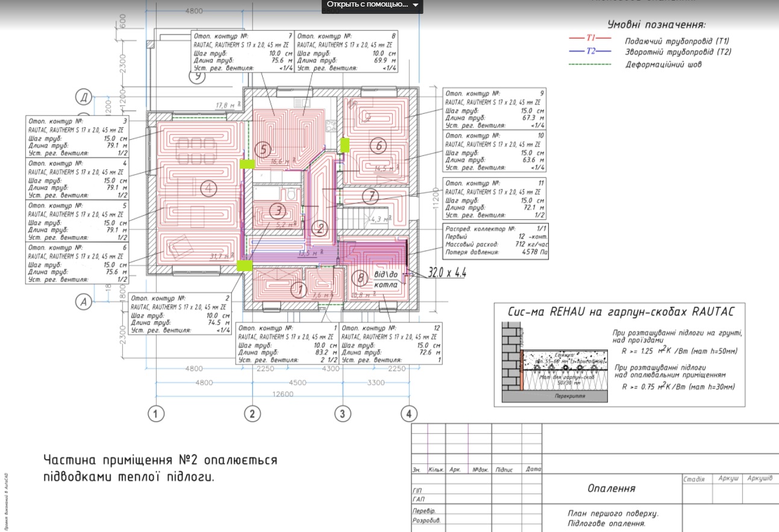Screen dimensions: 779x532
Task: Click the pipe length value '67.3 м'
Action: tap(533, 118)
